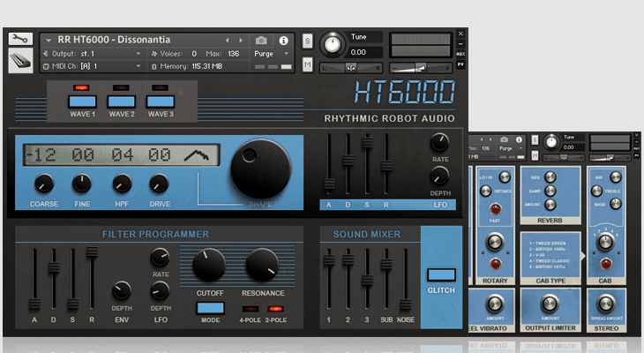
Task: Click the large SHAPE knob
Action: (258, 168)
